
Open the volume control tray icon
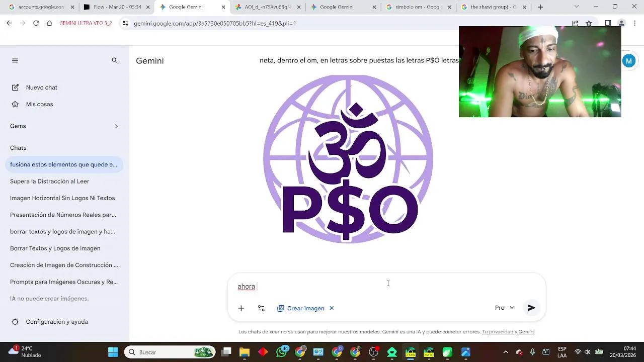(587, 352)
